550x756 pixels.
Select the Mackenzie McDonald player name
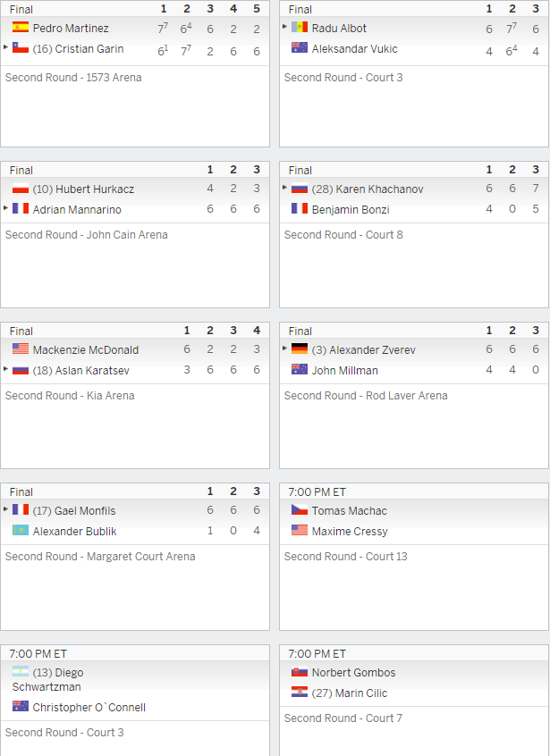click(x=86, y=349)
